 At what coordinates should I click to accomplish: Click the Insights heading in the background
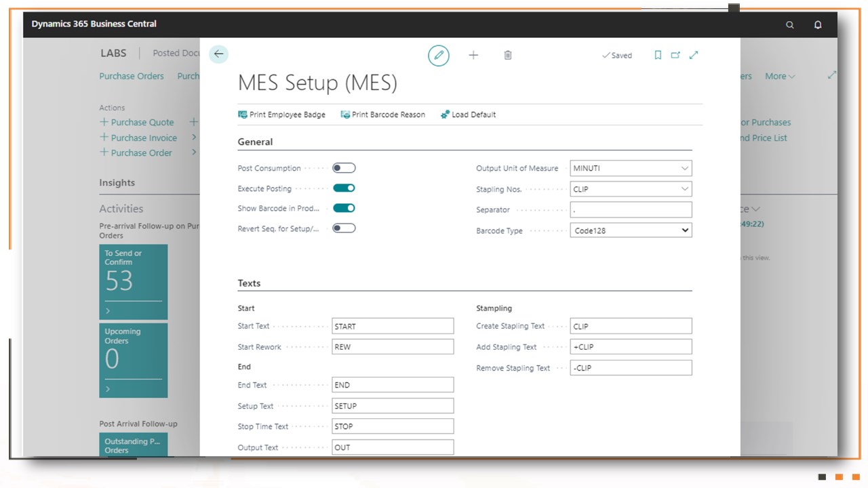[117, 182]
